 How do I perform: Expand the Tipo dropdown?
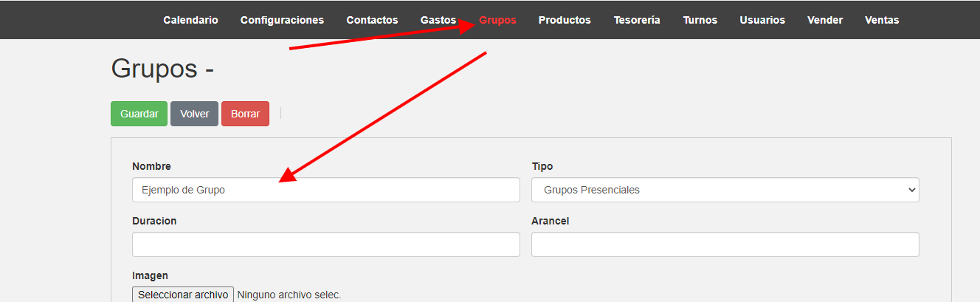point(725,190)
